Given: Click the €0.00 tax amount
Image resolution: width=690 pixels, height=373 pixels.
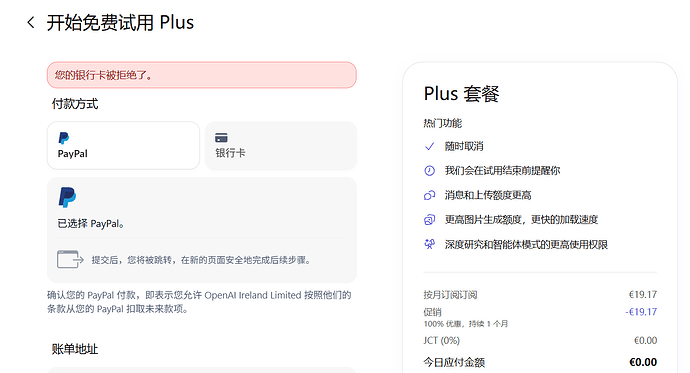Looking at the screenshot, I should (646, 340).
